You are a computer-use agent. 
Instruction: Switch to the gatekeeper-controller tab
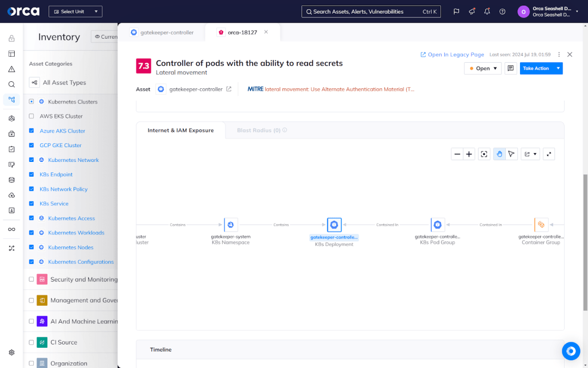pos(162,32)
